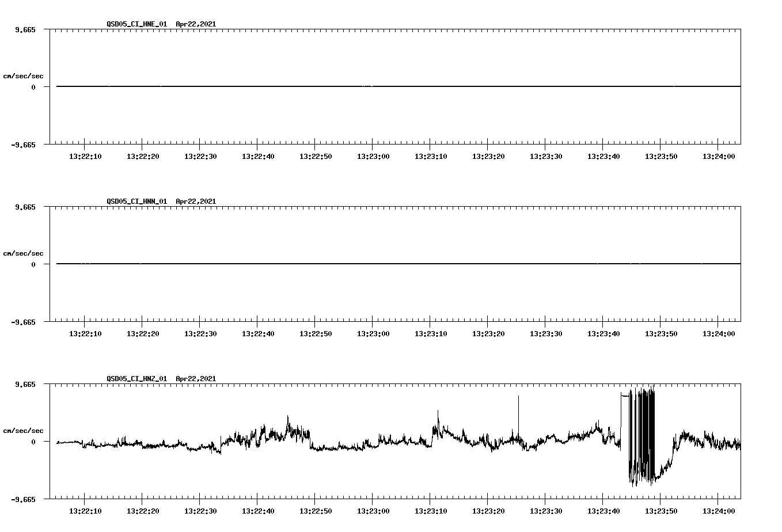Viewport: 782px width, 532px height.
Task: Click the cm/sec/sec label on the bottom plot
Action: pos(24,429)
